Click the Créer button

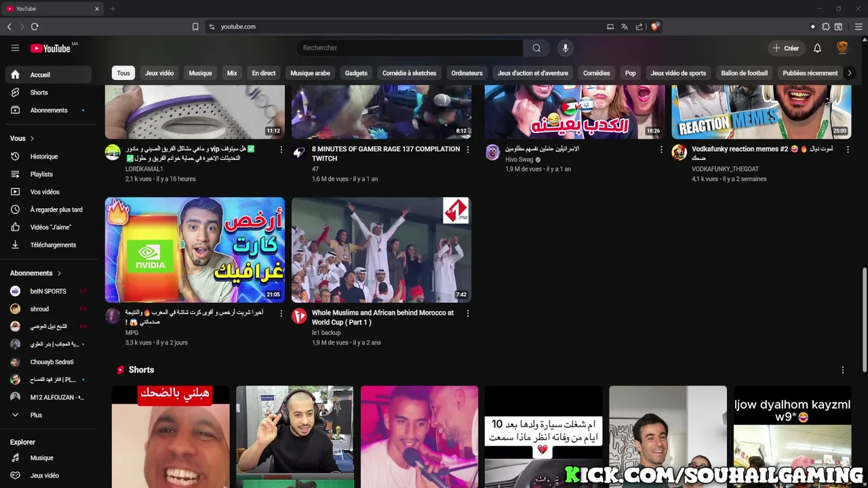click(786, 48)
